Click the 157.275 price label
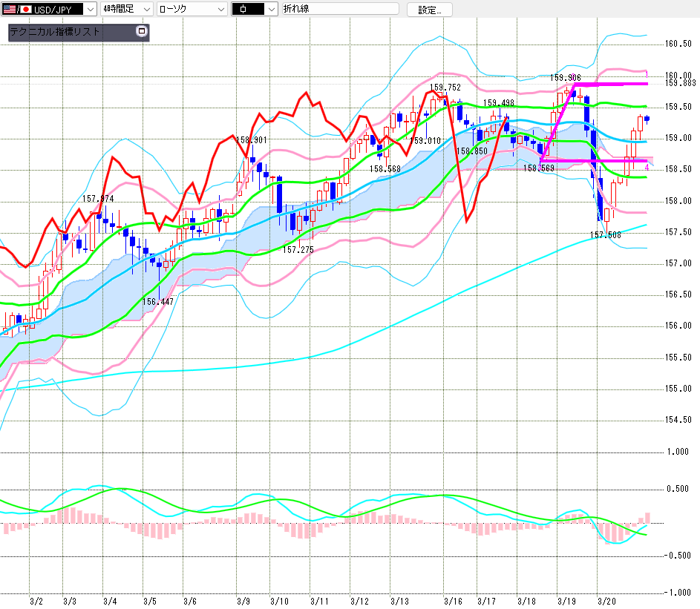Screen dimensions: 700x609 click(x=298, y=250)
